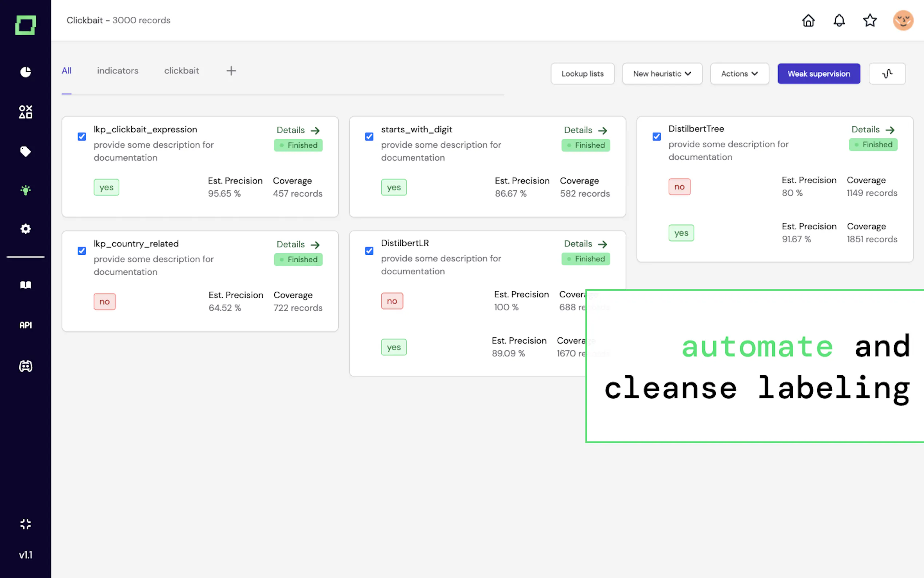This screenshot has height=578, width=924.
Task: Open the labeling tag icon in sidebar
Action: tap(25, 152)
